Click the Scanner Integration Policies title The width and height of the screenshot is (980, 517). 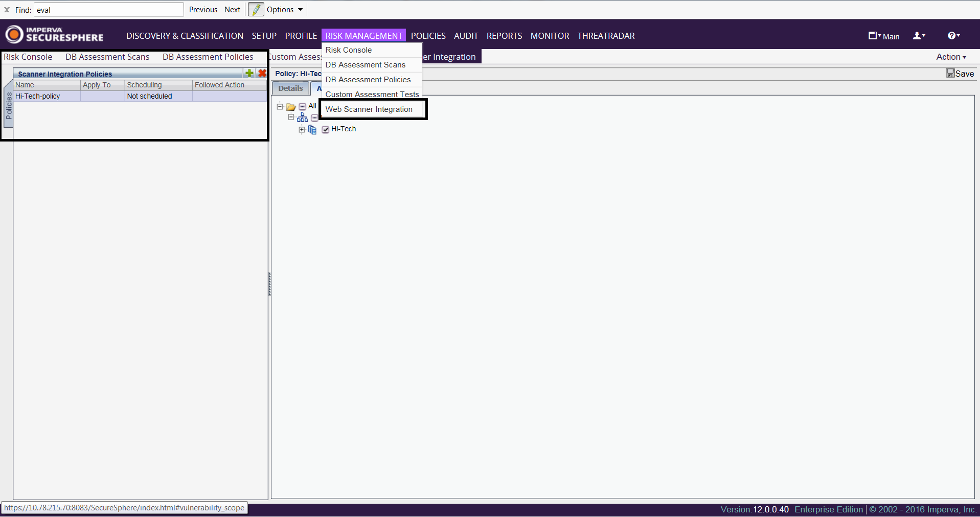coord(65,74)
